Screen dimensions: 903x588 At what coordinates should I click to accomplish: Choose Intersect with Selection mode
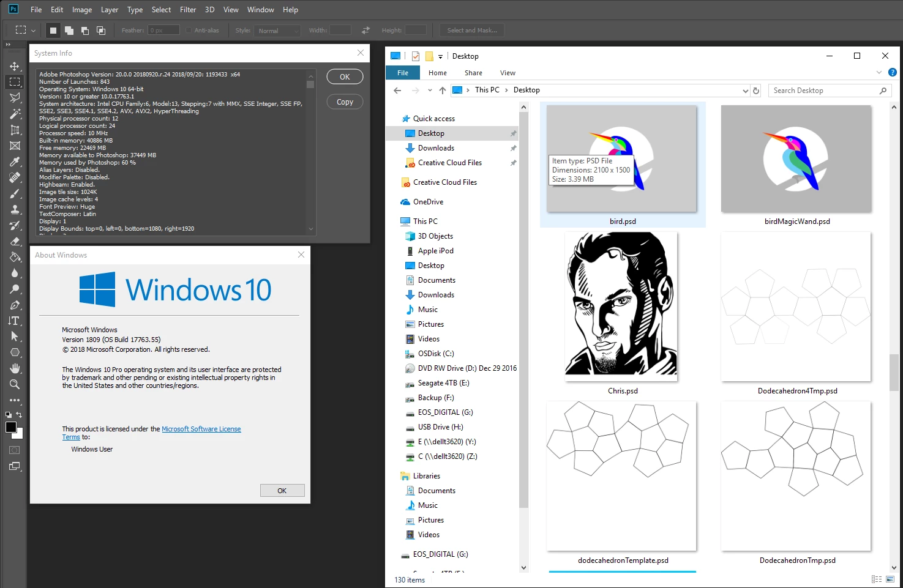point(101,30)
